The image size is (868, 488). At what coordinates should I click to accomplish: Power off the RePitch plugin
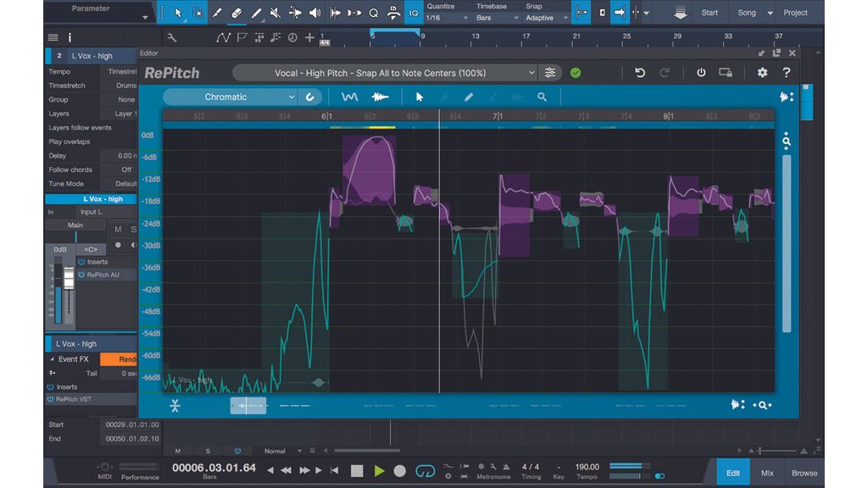(701, 73)
